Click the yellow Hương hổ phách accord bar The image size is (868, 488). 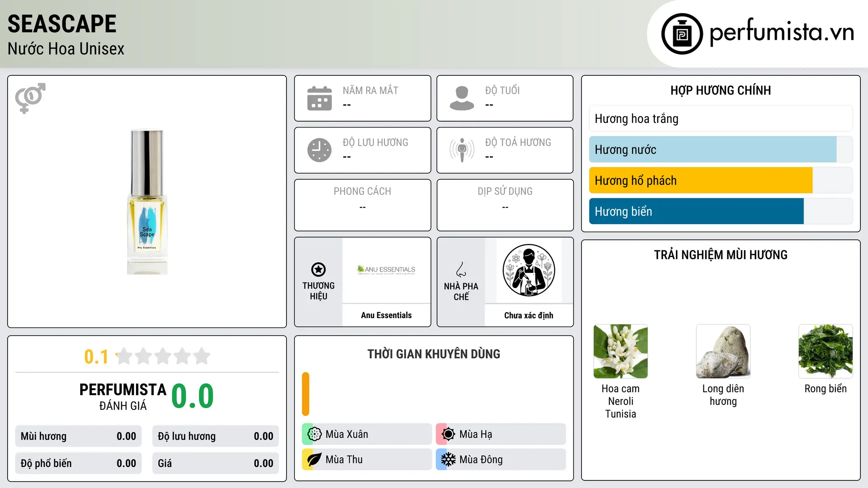coord(721,180)
